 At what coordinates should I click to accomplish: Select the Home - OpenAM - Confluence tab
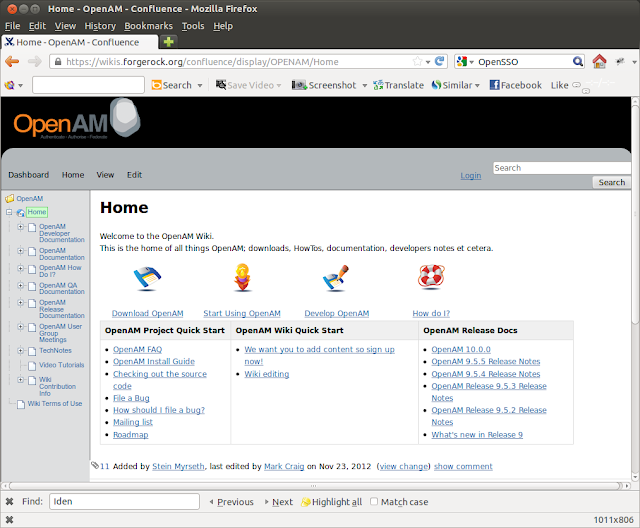pos(80,42)
